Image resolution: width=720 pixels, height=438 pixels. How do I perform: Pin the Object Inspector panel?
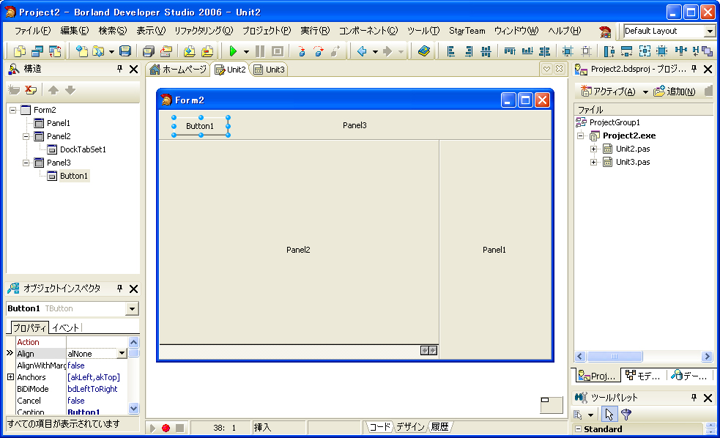click(119, 288)
